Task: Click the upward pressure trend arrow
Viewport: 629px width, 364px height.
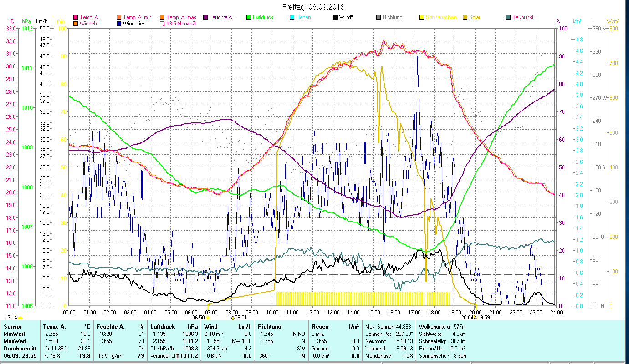Action: tap(178, 355)
